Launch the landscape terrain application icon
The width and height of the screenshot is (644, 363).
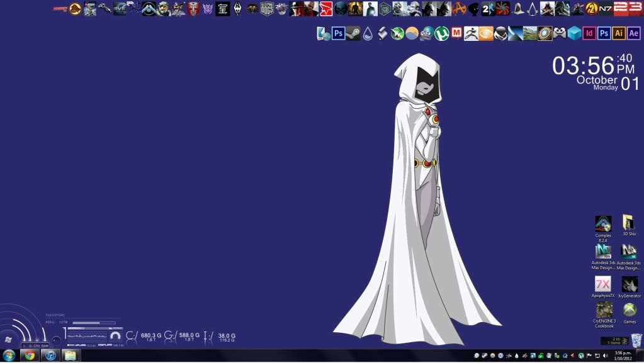click(530, 33)
